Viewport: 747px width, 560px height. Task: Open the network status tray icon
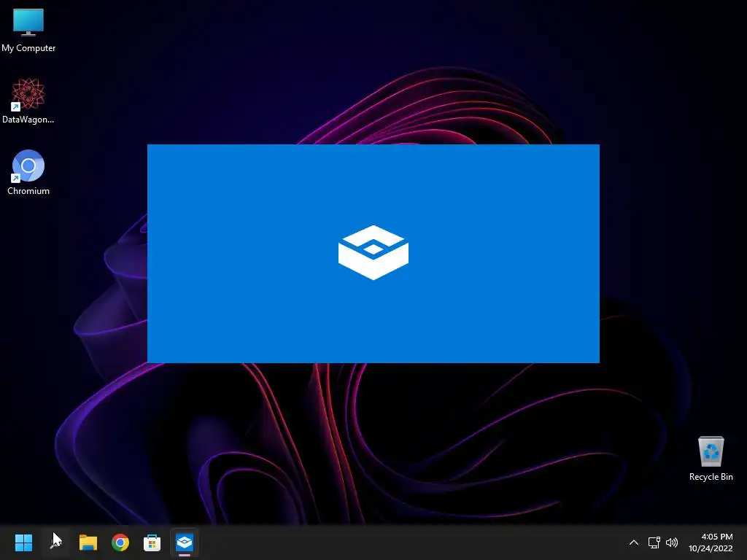(654, 542)
